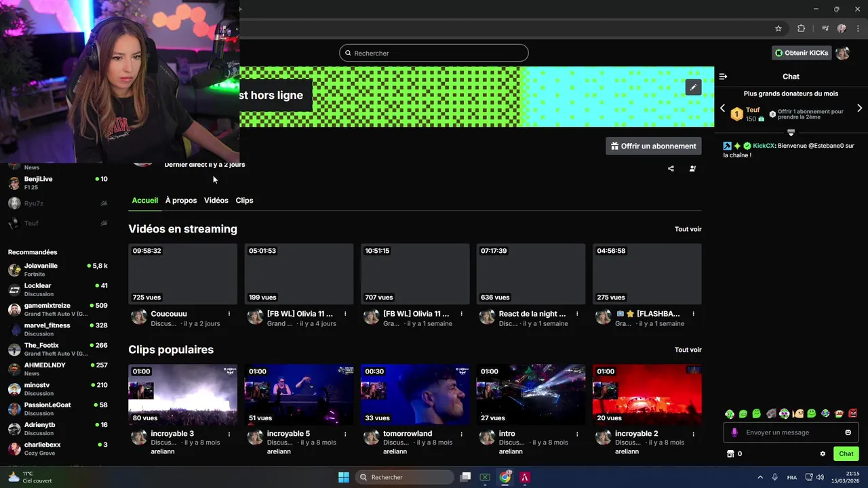Click the purple microphone icon in chat input
Image resolution: width=868 pixels, height=488 pixels.
tap(734, 432)
